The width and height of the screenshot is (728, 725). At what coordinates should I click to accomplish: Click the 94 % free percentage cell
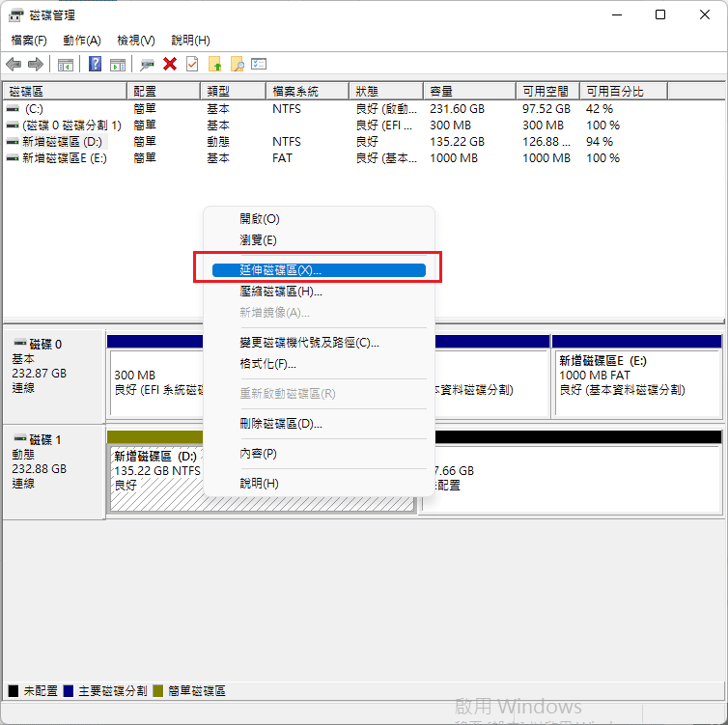[600, 142]
